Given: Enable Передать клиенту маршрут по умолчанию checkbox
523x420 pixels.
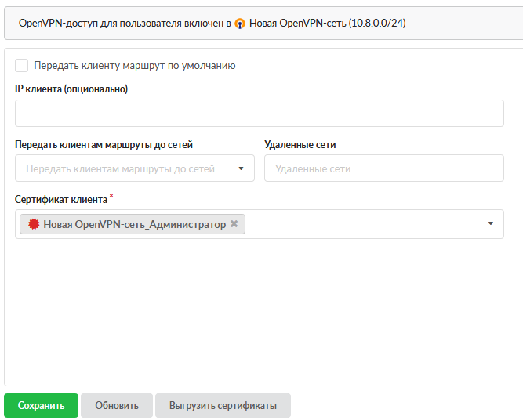Looking at the screenshot, I should tap(21, 66).
